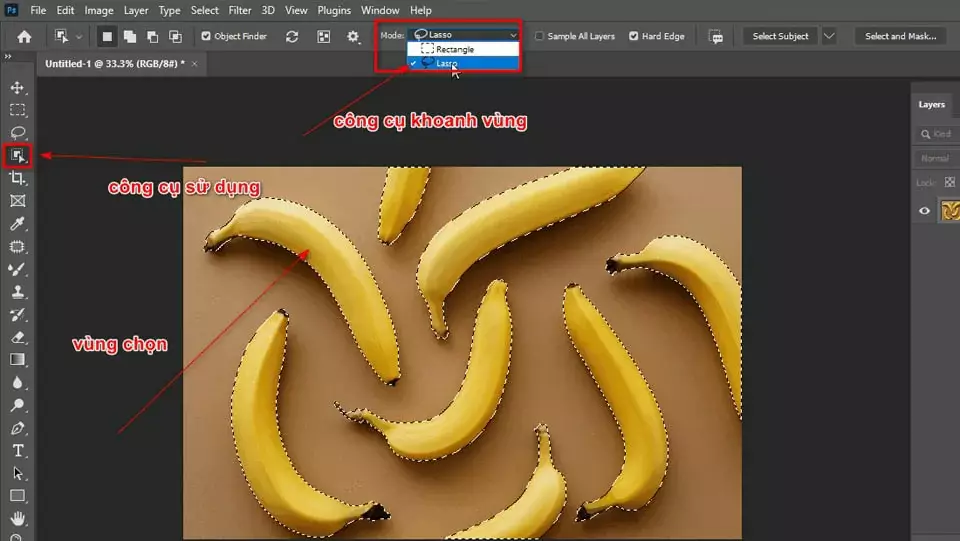Viewport: 960px width, 541px height.
Task: Select the Crop tool
Action: pyautogui.click(x=17, y=178)
